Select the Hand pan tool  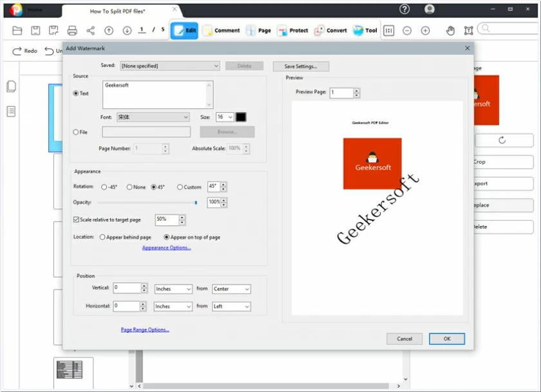451,30
